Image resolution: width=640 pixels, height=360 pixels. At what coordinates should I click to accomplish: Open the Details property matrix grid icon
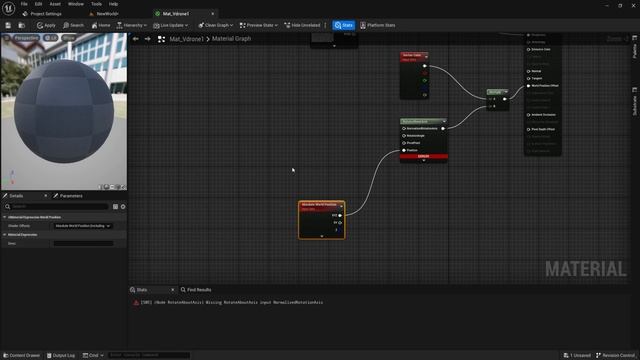pos(116,207)
